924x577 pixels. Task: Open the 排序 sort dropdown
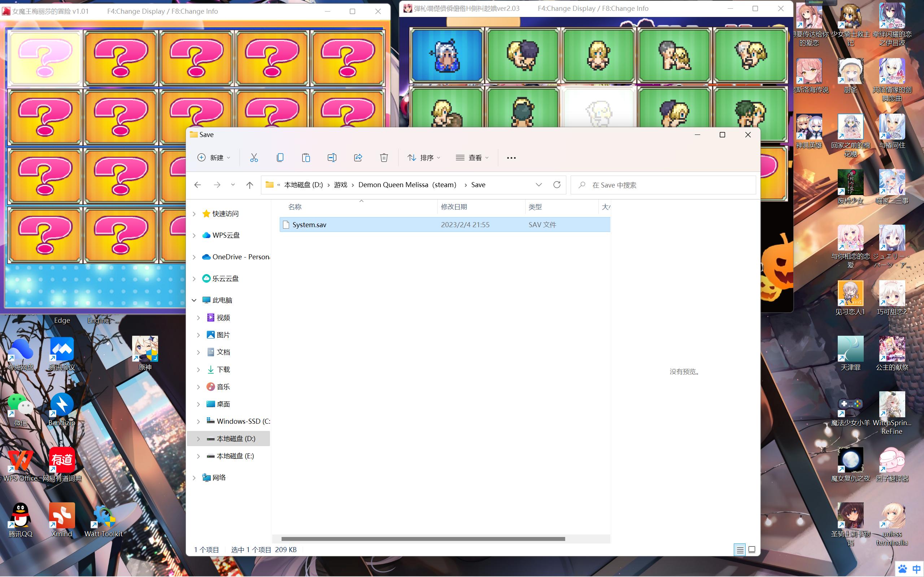point(424,158)
